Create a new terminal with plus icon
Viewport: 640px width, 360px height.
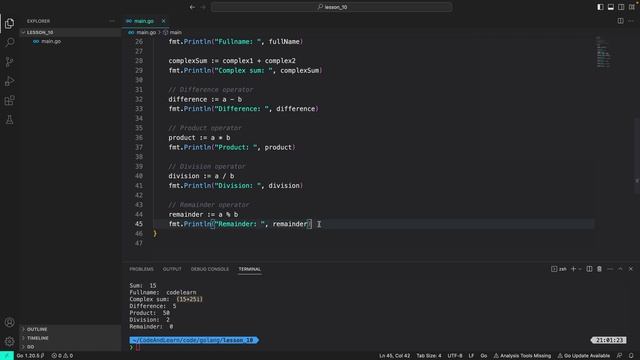(573, 269)
